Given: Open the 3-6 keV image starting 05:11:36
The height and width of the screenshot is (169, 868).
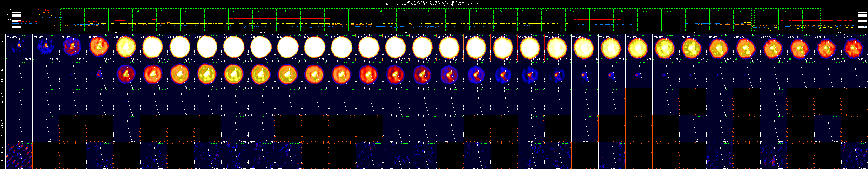Looking at the screenshot, I should [73, 47].
